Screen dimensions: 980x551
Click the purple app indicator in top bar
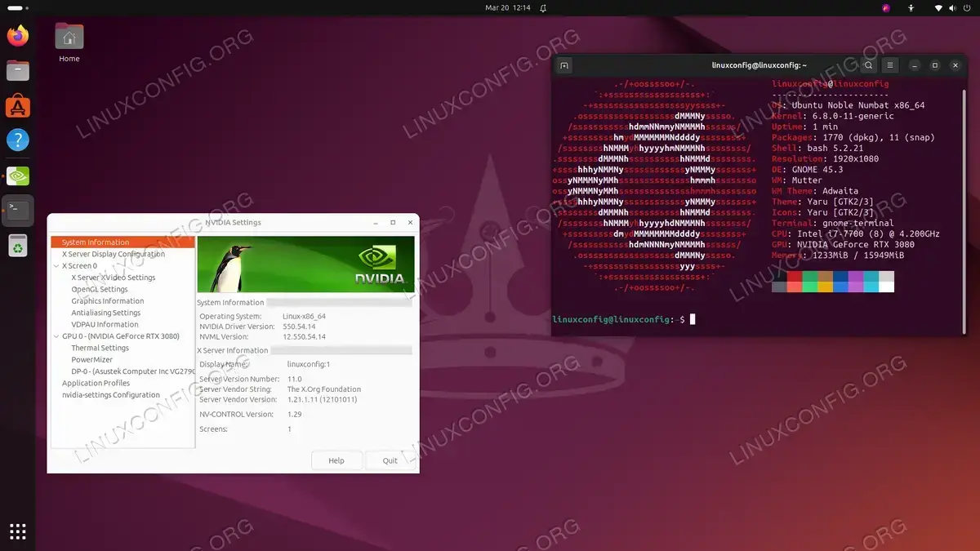pos(886,7)
